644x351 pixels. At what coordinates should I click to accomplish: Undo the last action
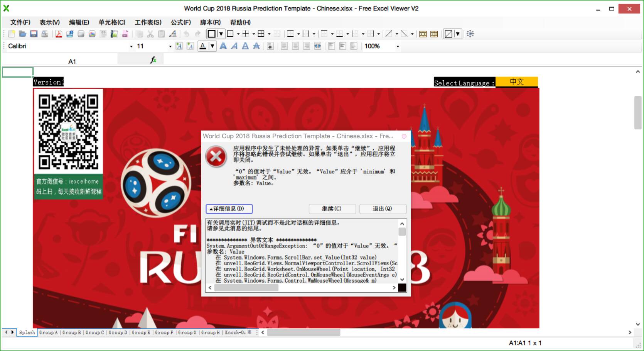click(x=186, y=34)
